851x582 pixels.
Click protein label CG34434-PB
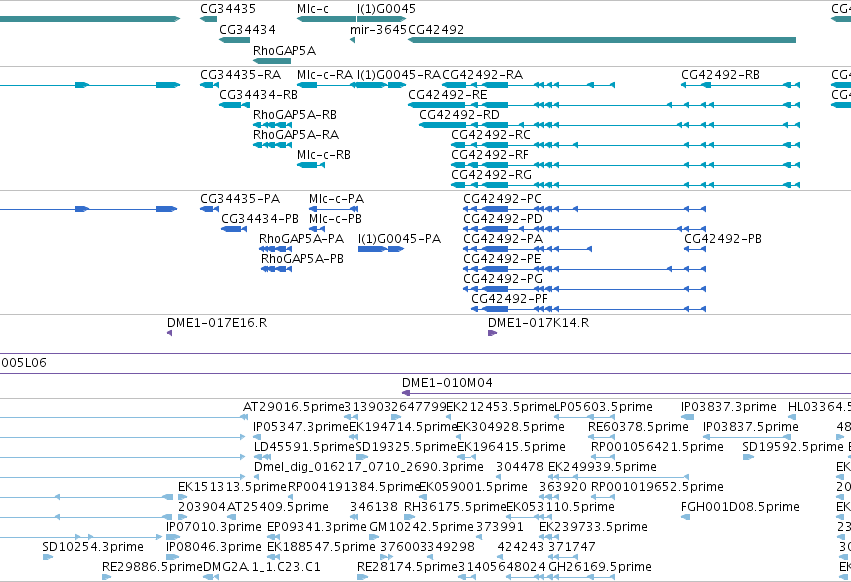click(260, 219)
